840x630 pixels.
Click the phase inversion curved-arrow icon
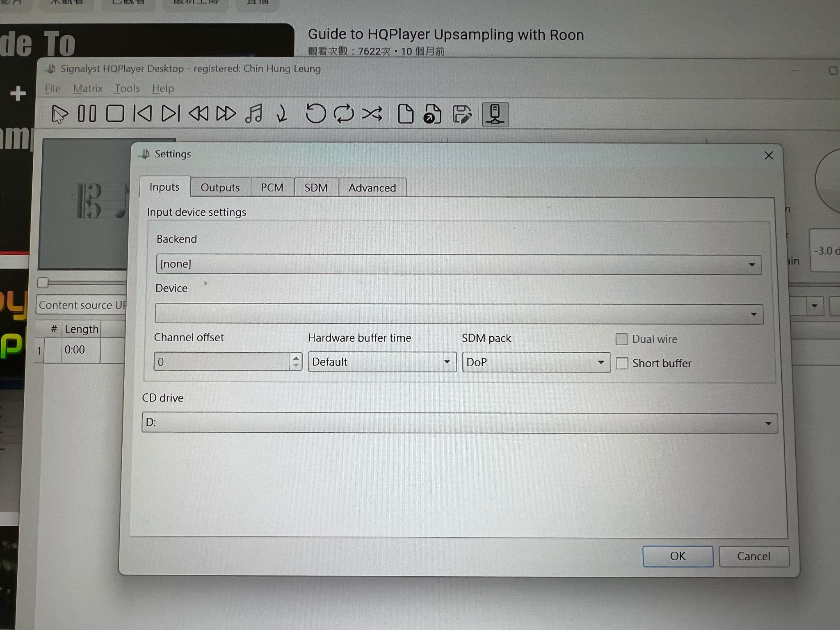click(282, 114)
